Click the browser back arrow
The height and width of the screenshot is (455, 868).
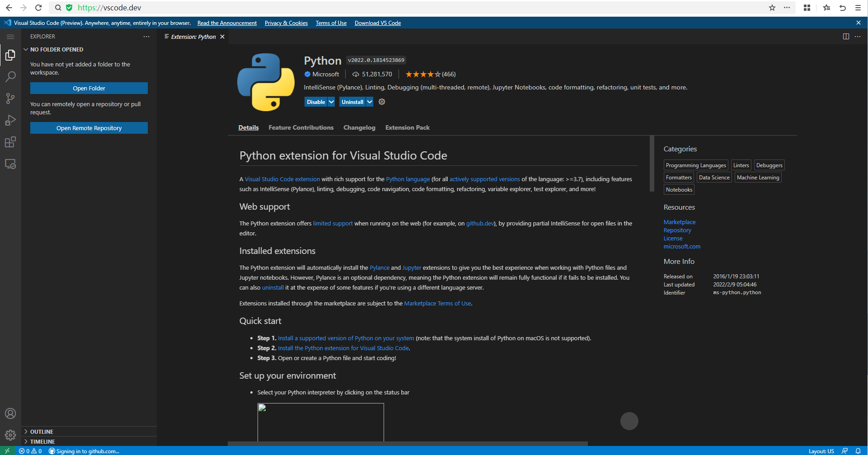(9, 8)
